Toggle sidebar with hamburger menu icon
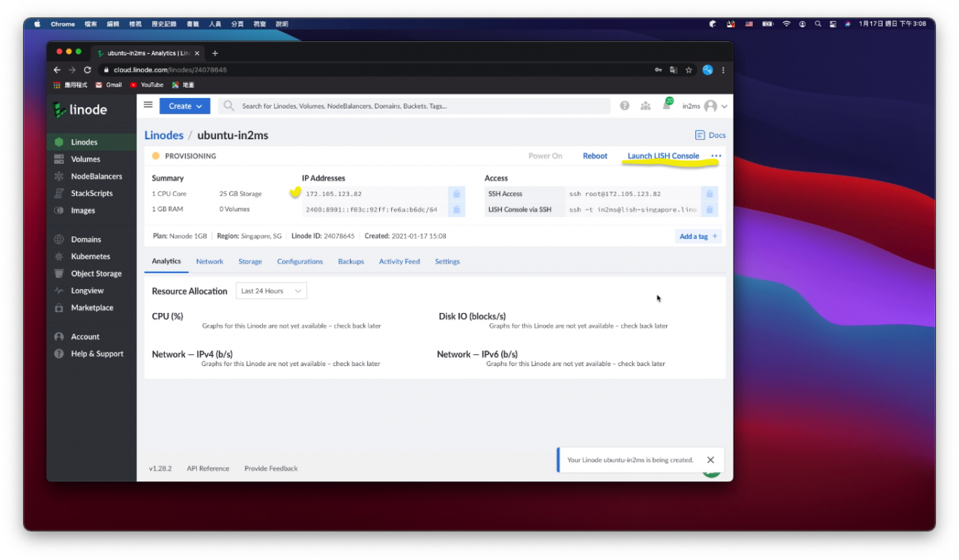959x560 pixels. pyautogui.click(x=148, y=106)
